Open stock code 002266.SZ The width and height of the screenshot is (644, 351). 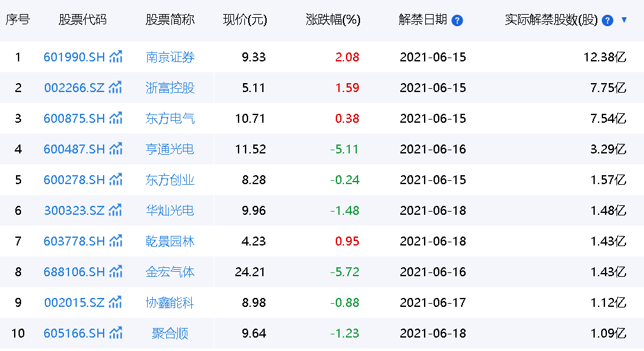(x=74, y=88)
